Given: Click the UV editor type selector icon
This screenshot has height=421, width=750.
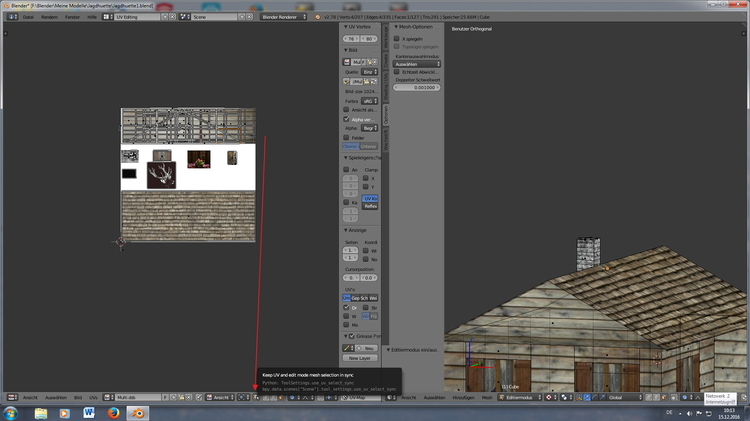Looking at the screenshot, I should click(x=12, y=398).
